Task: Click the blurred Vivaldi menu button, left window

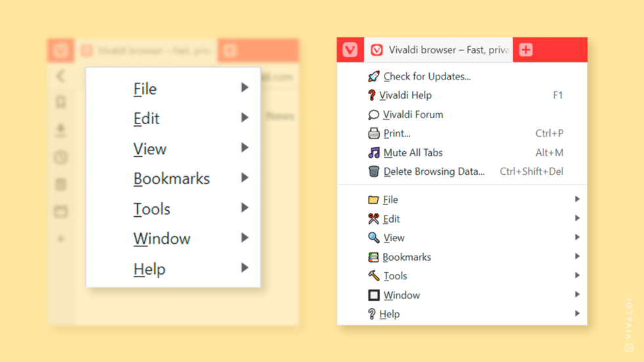Action: coord(60,51)
